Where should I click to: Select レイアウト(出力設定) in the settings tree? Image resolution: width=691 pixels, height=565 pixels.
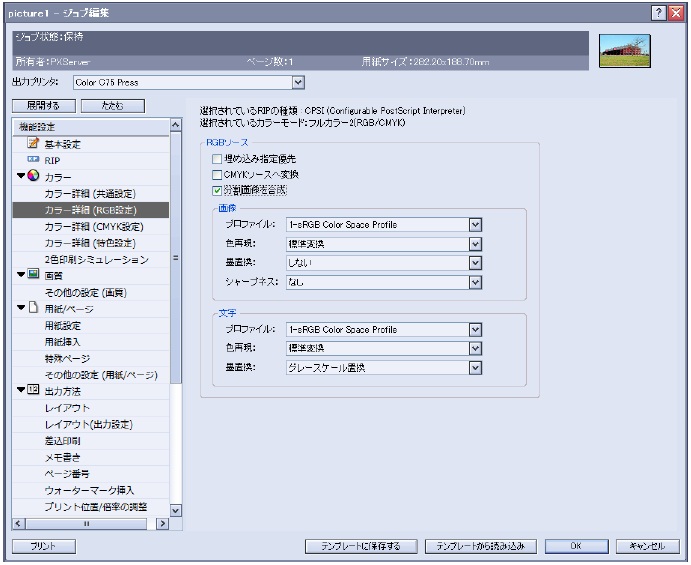coord(89,424)
